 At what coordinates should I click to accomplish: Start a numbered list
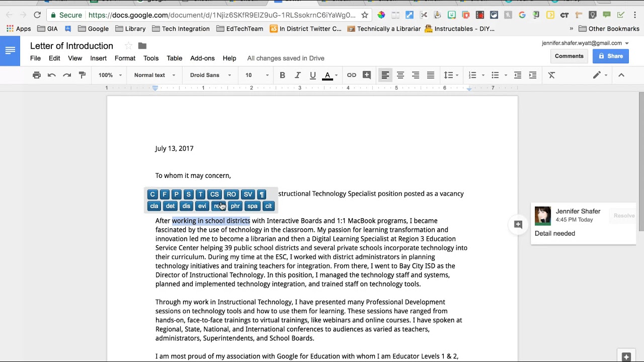coord(472,75)
